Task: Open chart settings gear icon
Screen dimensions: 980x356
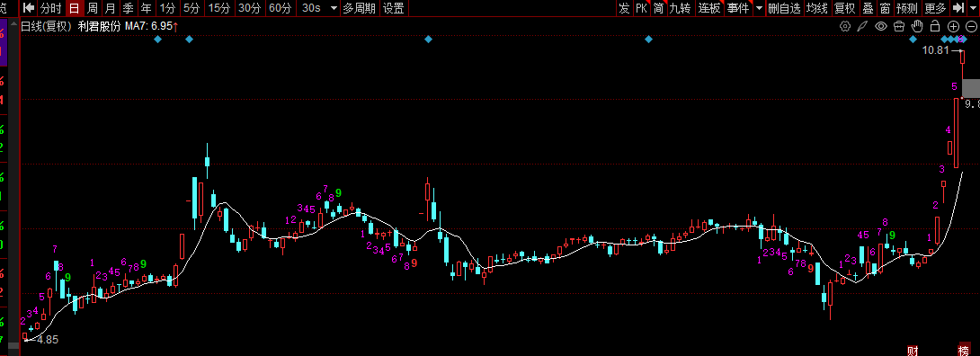Action: click(845, 26)
